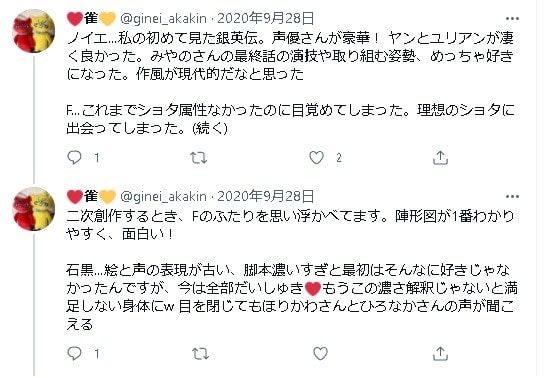Open second tweet's 2020年9月28日 timestamp
Image resolution: width=555 pixels, height=378 pixels.
pos(265,196)
